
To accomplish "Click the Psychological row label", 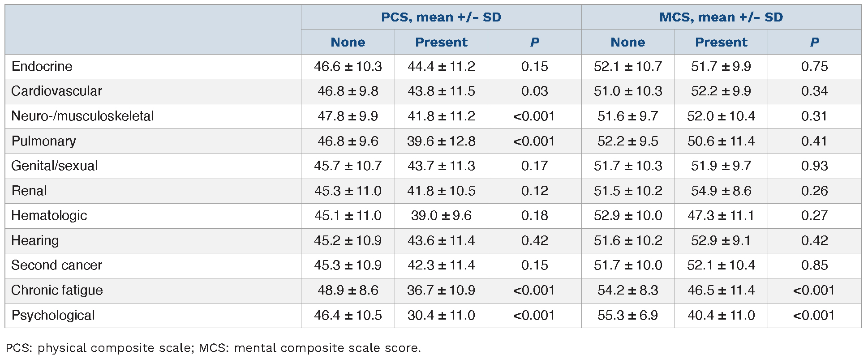I will 53,316.
